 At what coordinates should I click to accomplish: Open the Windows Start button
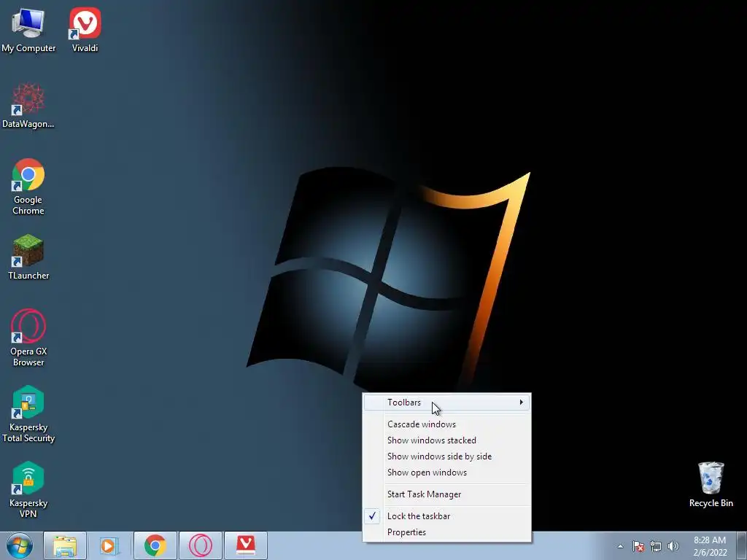pyautogui.click(x=20, y=545)
